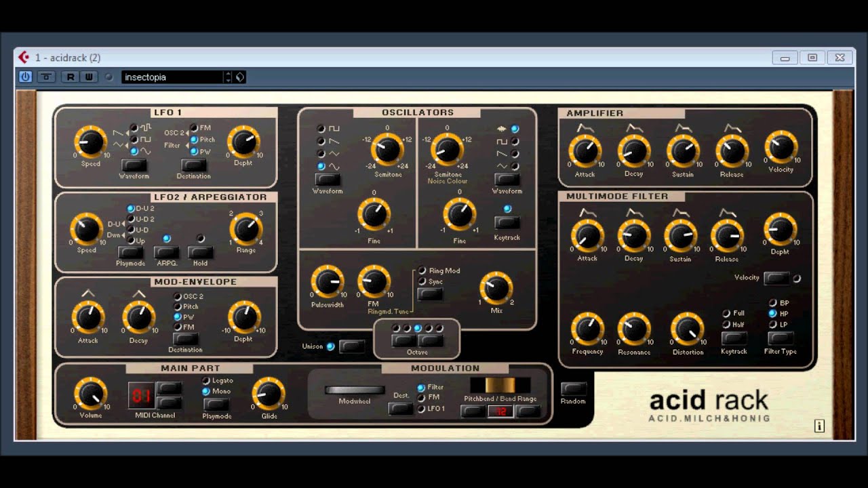Click the filter Keytrack Full/Half button
This screenshot has width=868, height=488.
coord(734,338)
